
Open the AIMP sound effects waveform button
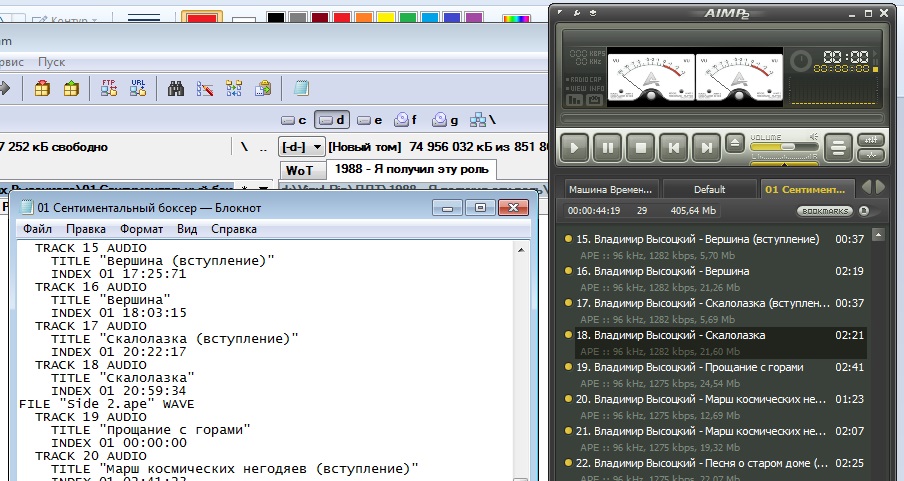point(871,155)
